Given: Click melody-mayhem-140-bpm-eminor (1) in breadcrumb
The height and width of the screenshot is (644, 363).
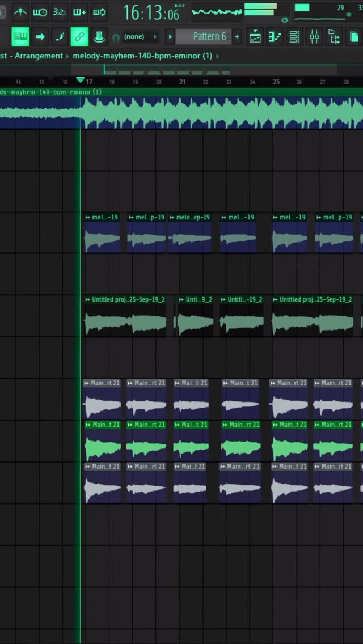Looking at the screenshot, I should tap(142, 56).
